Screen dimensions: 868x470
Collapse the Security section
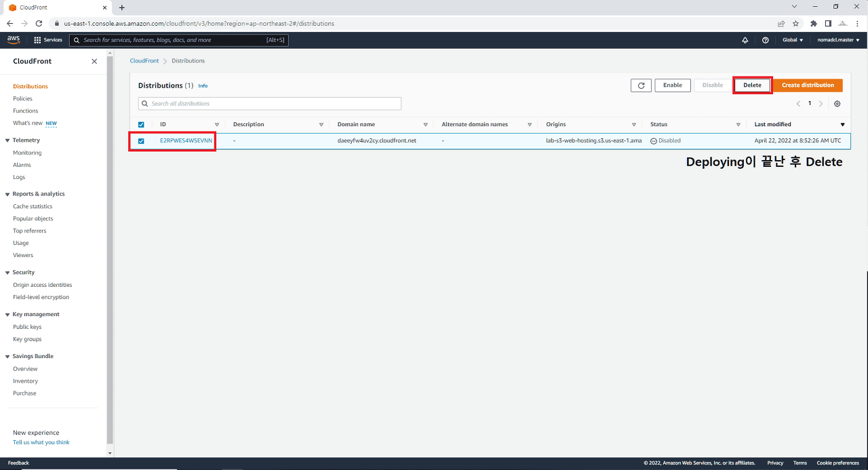point(9,273)
